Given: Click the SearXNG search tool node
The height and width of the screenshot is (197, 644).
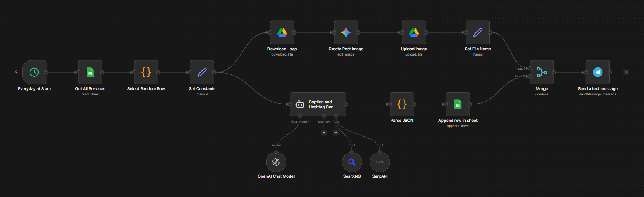Looking at the screenshot, I should pos(352,162).
